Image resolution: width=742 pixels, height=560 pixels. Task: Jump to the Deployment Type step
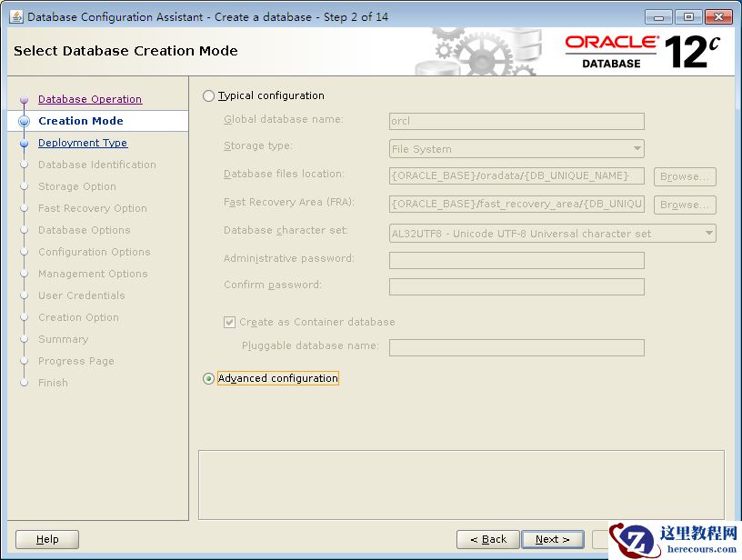point(82,143)
